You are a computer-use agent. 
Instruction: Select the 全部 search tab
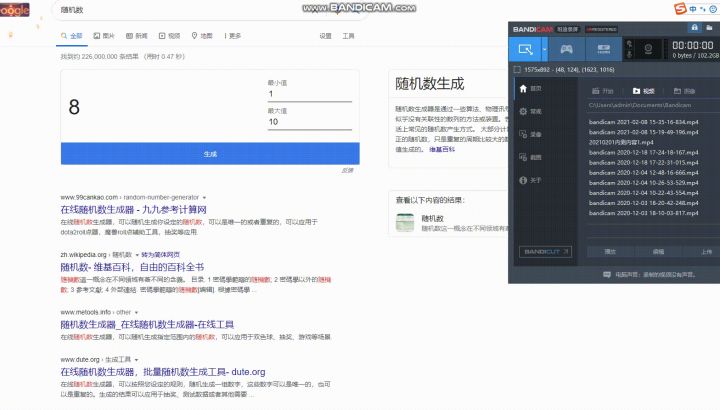click(72, 36)
